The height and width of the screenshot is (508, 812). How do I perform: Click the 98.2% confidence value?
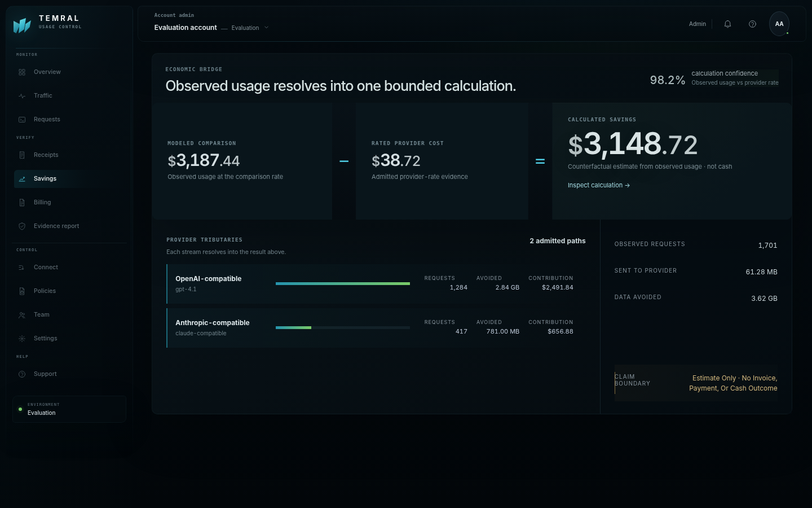tap(668, 80)
